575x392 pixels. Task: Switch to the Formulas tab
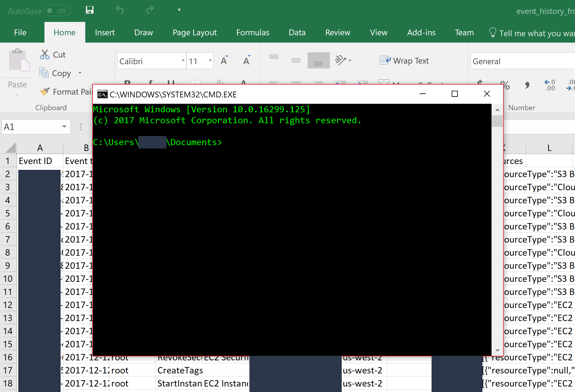point(252,32)
